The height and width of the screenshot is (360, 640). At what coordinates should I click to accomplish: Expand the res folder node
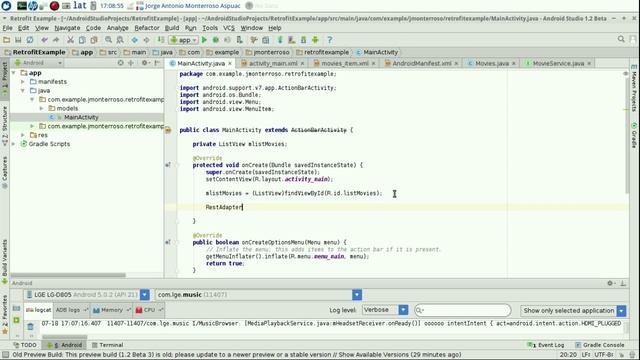(23, 135)
